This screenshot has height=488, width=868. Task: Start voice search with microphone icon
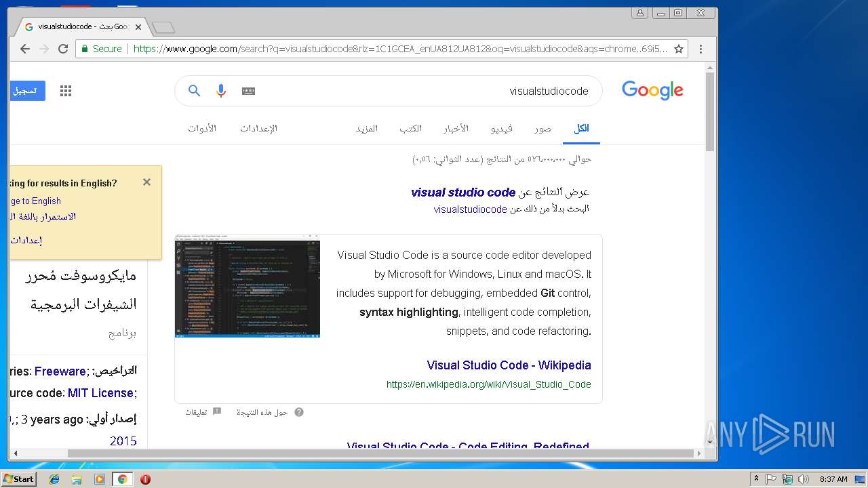220,91
